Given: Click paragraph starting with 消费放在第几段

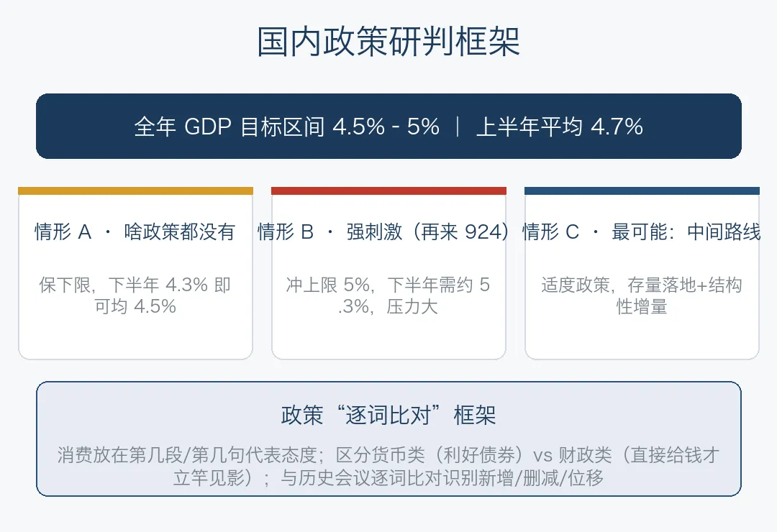Looking at the screenshot, I should tap(388, 466).
